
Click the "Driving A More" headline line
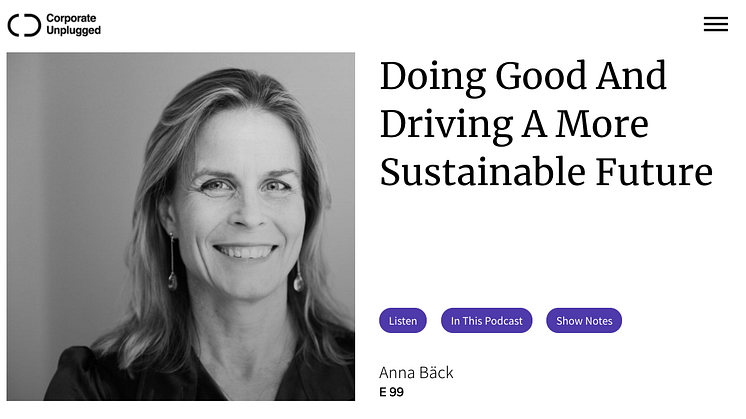(514, 125)
